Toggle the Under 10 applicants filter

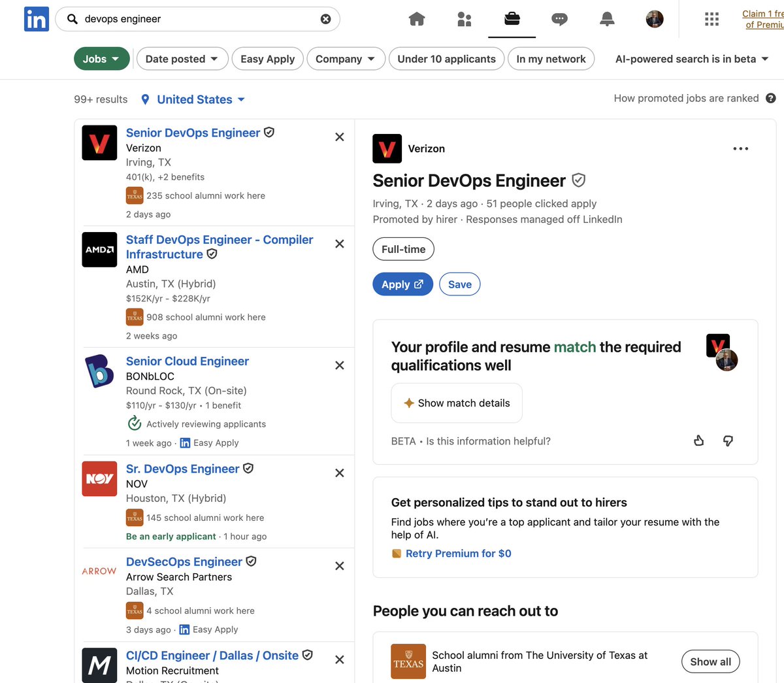[446, 59]
